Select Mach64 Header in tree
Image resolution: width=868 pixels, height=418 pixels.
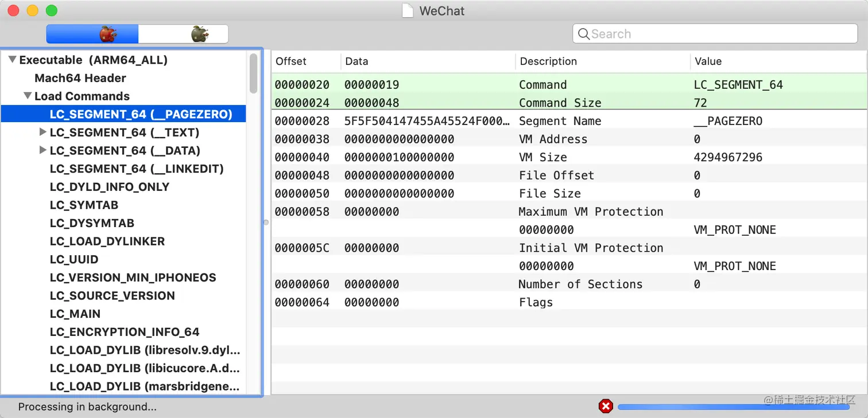80,78
